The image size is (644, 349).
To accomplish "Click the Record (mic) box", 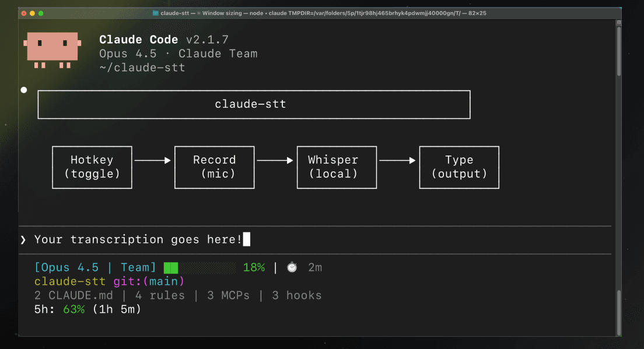I will pyautogui.click(x=215, y=167).
